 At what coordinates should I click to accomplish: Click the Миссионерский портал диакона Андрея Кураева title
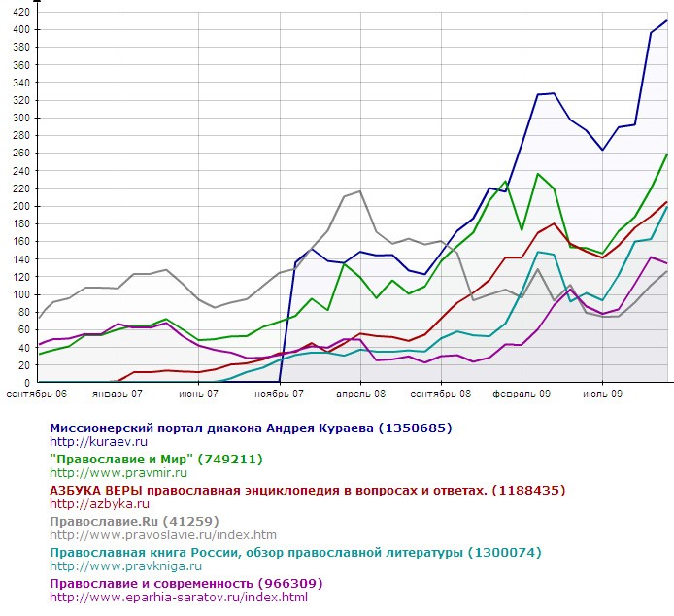pos(250,428)
